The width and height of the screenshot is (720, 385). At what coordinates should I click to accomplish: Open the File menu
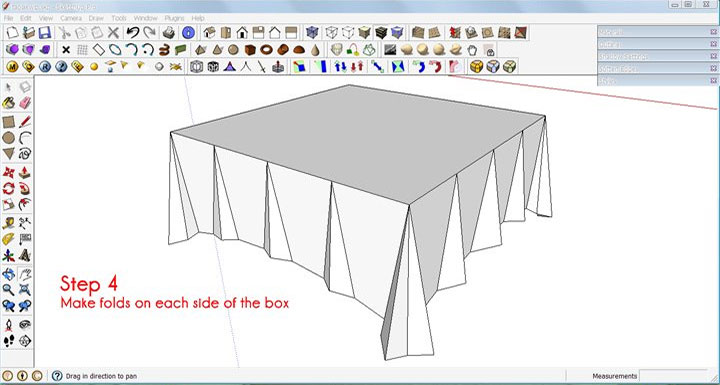click(8, 18)
